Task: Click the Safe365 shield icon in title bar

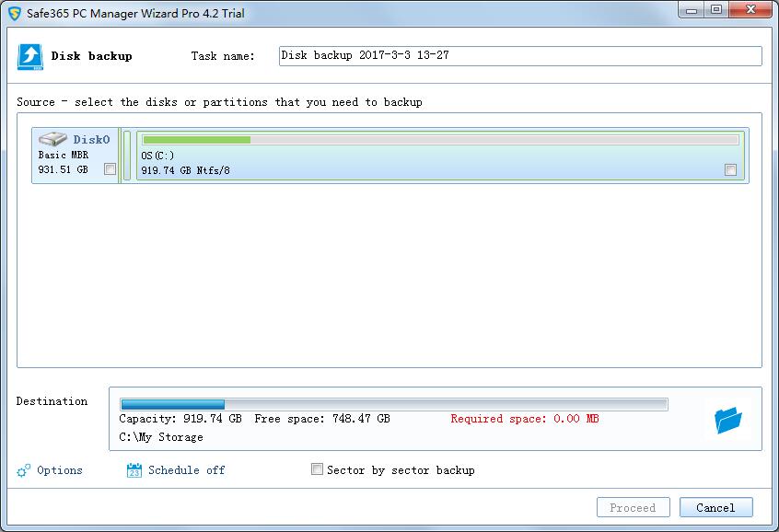Action: tap(14, 14)
